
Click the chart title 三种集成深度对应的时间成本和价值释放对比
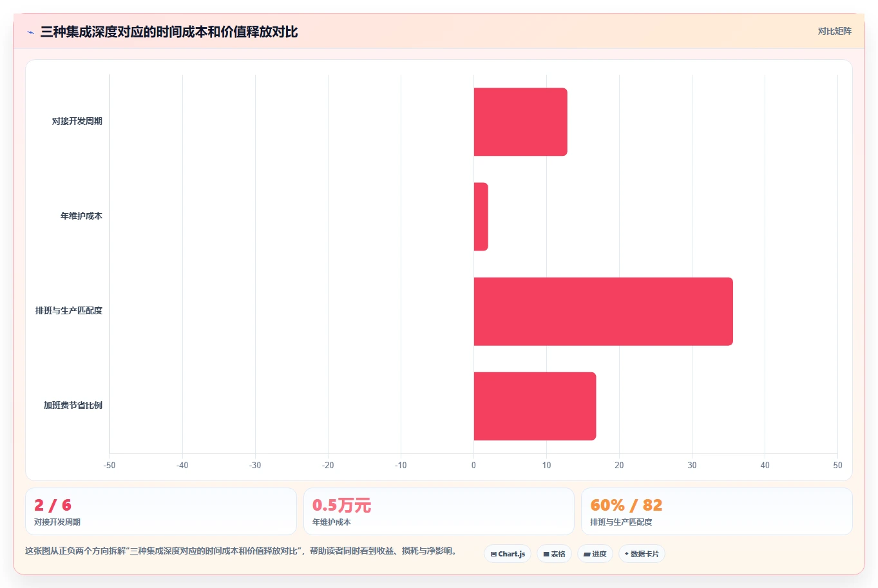(x=169, y=32)
